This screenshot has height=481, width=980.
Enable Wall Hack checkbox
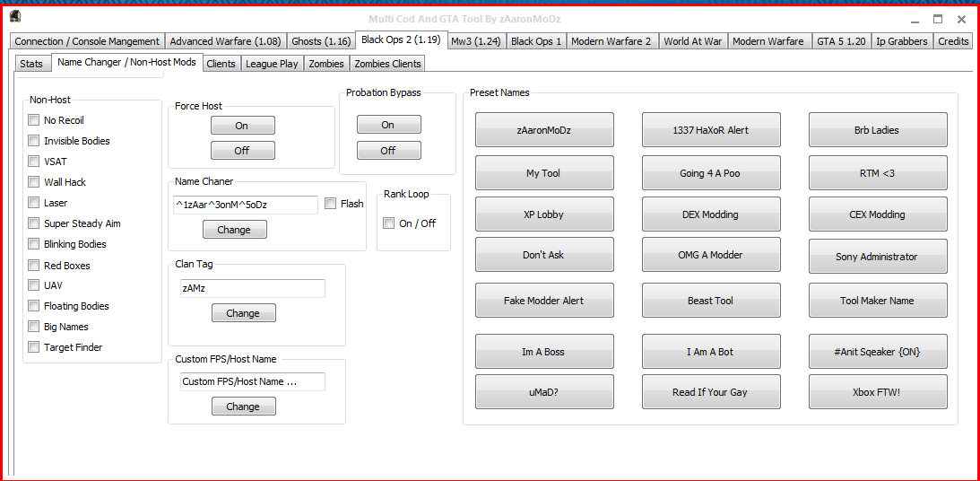pos(34,182)
